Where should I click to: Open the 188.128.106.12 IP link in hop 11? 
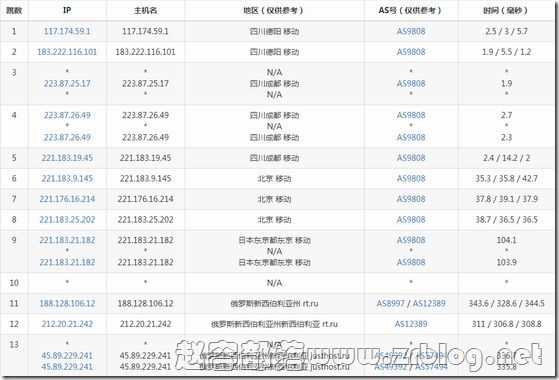pos(67,303)
